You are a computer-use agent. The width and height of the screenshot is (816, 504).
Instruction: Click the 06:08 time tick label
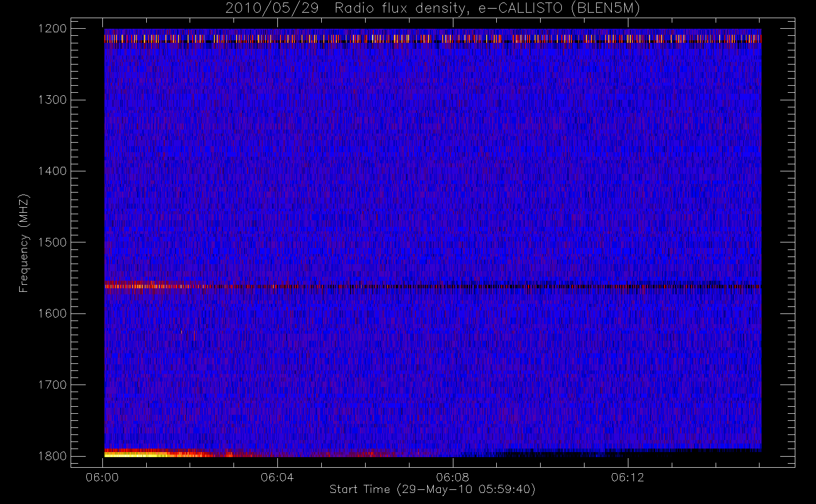click(x=453, y=477)
